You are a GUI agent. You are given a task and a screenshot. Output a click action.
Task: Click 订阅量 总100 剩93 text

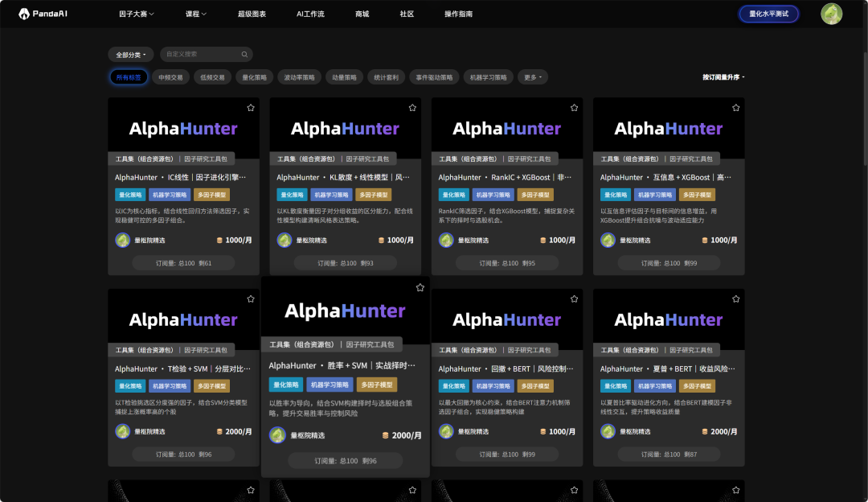(346, 263)
